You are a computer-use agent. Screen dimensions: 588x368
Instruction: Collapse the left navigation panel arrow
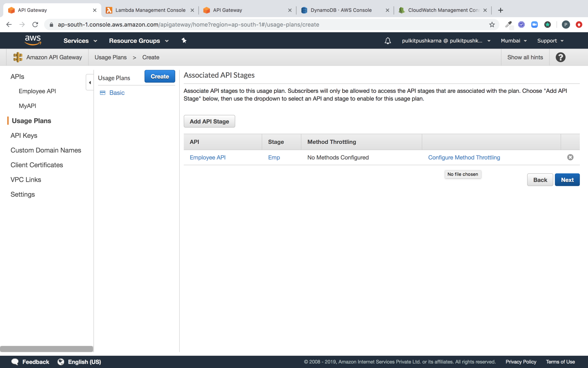point(90,82)
